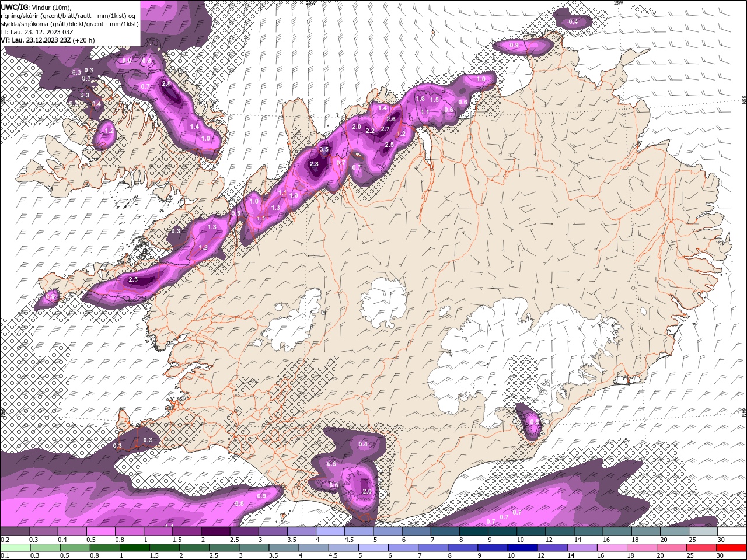Pick the red swatch ending the rain legend
The width and height of the screenshot is (747, 560).
coord(732,548)
